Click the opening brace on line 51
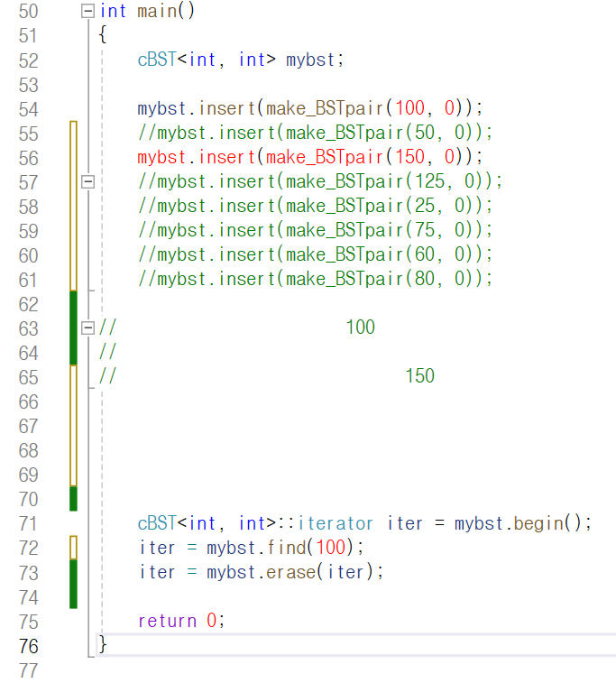 tap(103, 34)
